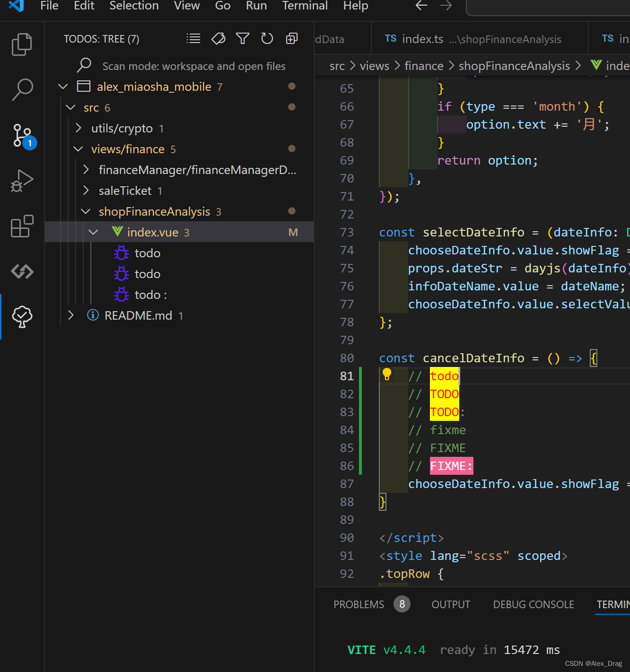Click the 'Scan mode: workspace and open files' row
This screenshot has width=630, height=672.
pyautogui.click(x=180, y=66)
